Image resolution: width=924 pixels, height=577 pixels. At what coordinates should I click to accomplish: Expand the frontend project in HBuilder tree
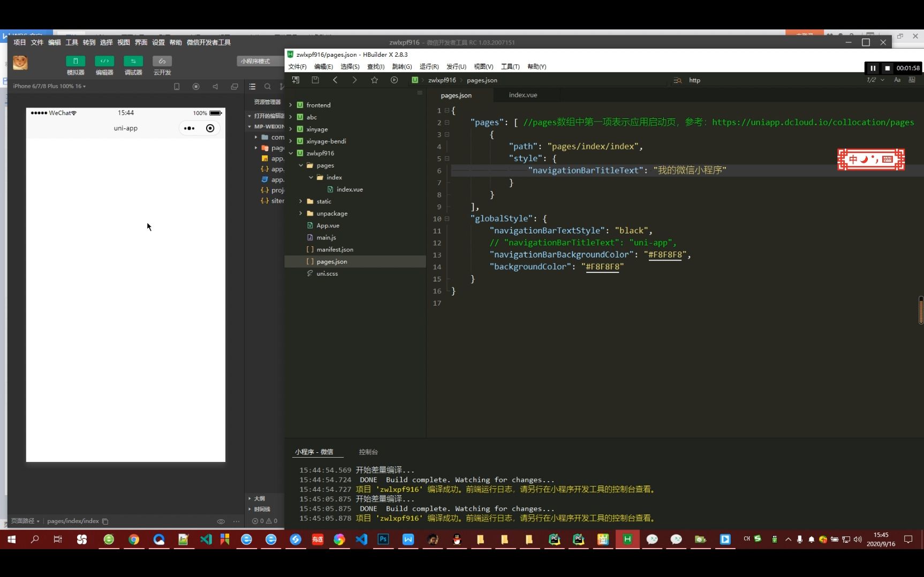click(x=291, y=105)
